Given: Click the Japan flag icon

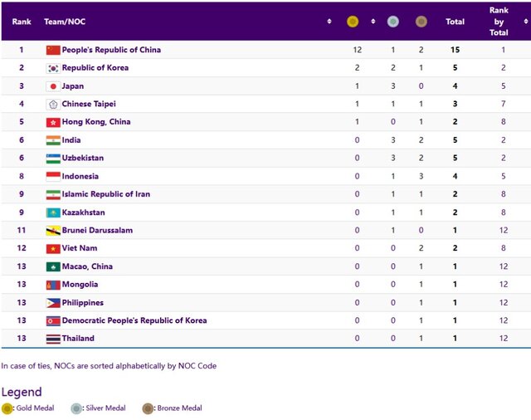Looking at the screenshot, I should click(53, 86).
